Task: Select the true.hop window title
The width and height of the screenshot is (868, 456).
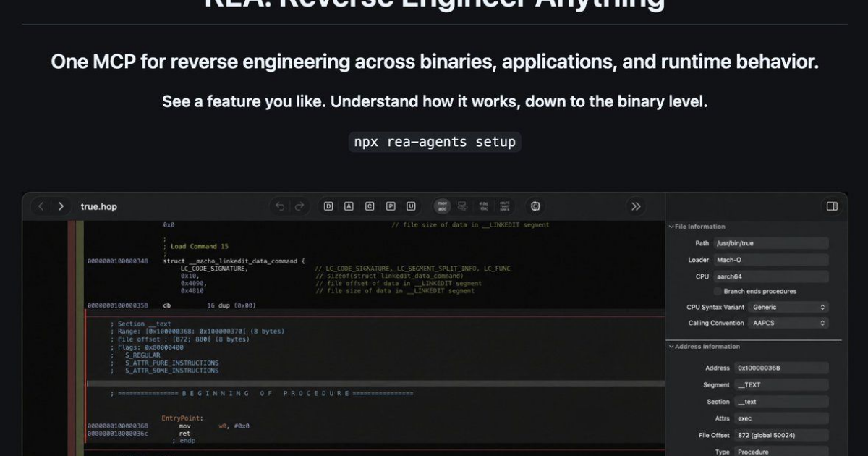Action: click(x=98, y=206)
